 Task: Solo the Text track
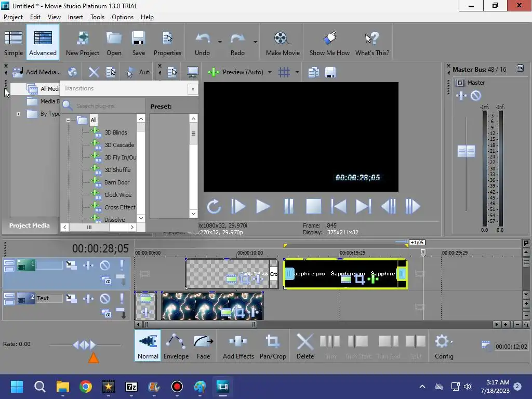click(122, 298)
